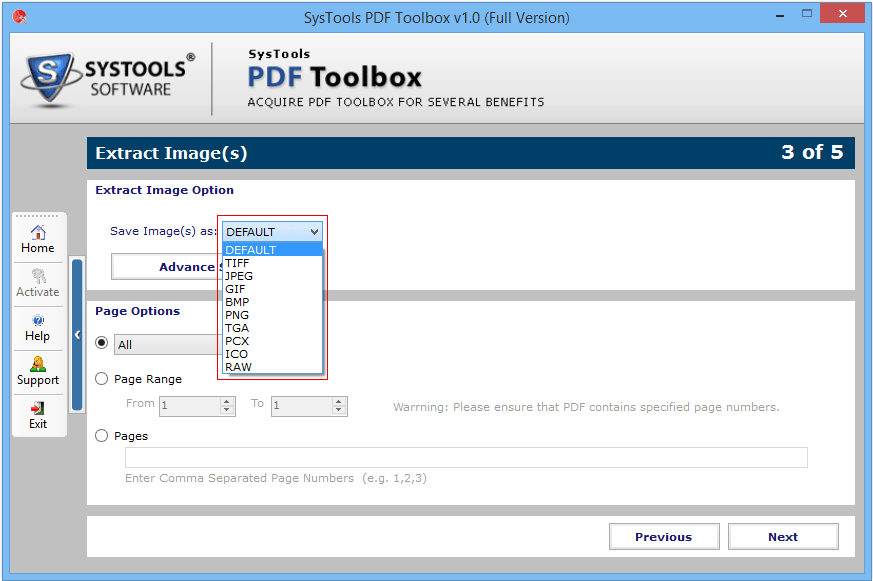Click the warning text about page numbers
873x581 pixels.
pos(586,407)
